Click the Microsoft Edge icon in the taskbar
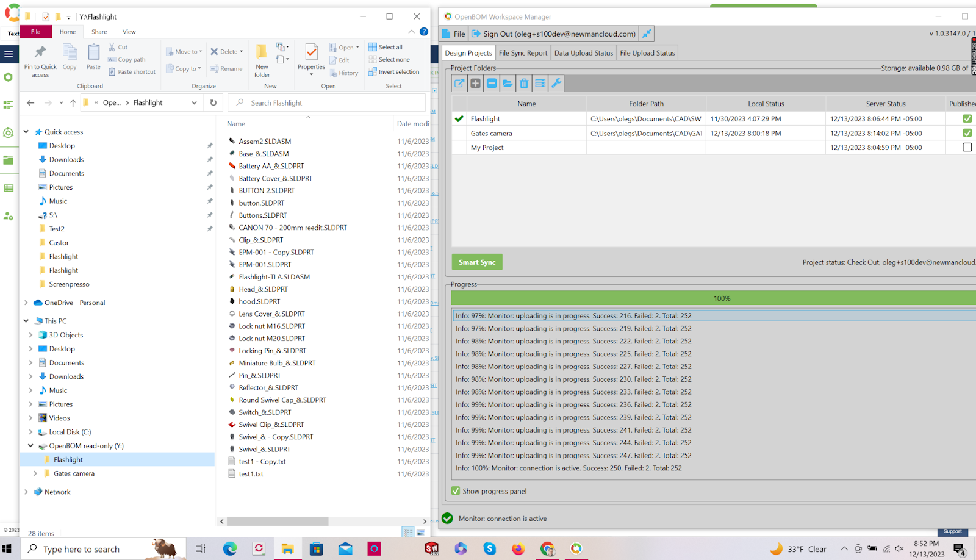The image size is (976, 560). coord(230,549)
